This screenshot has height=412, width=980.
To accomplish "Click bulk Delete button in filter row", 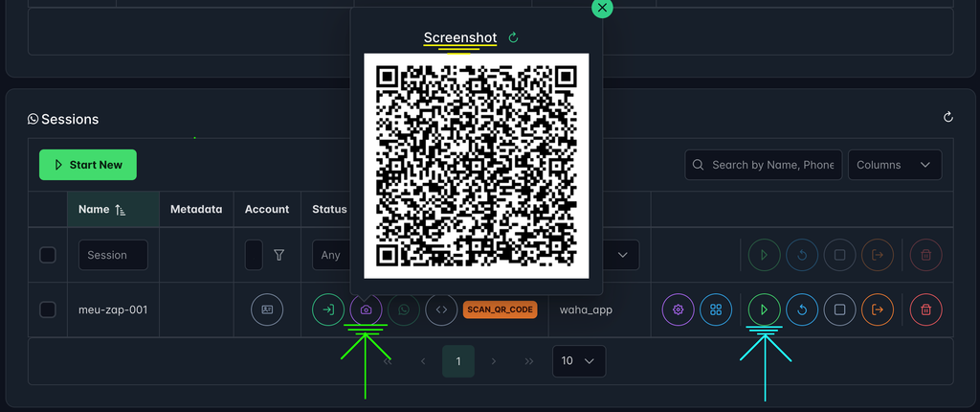I will tap(926, 255).
